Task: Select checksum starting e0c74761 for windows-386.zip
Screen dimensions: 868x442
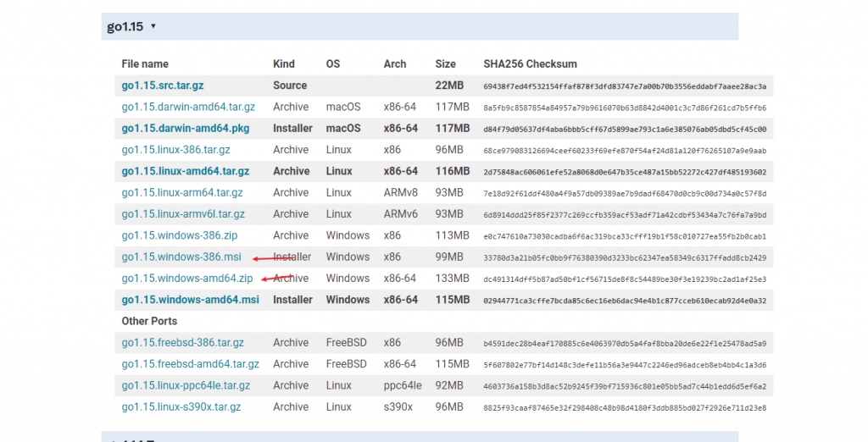Action: coord(625,236)
